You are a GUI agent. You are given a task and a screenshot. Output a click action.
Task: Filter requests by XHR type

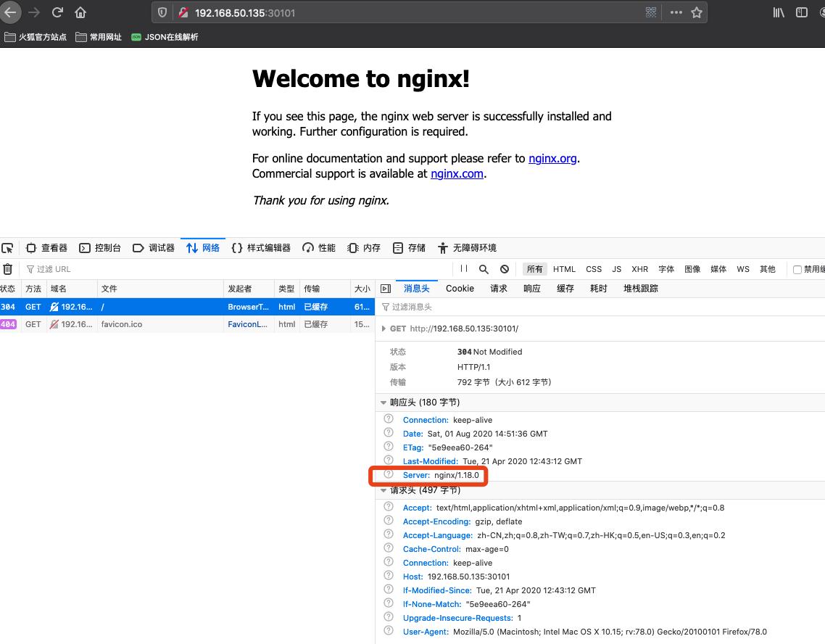click(x=640, y=269)
